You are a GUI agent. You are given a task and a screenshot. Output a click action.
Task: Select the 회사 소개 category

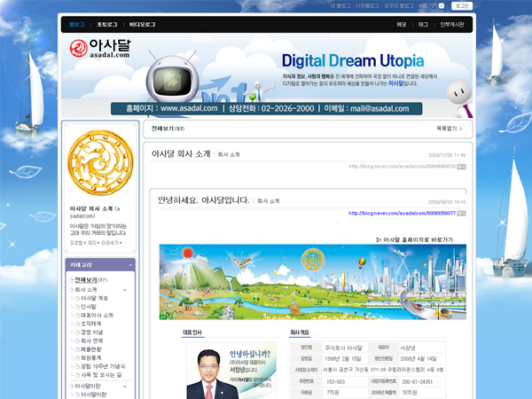click(x=86, y=290)
